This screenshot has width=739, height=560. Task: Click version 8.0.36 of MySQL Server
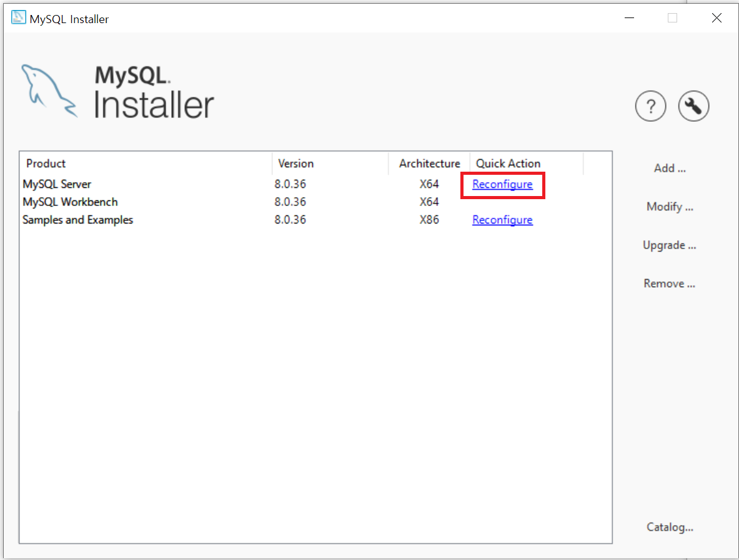point(290,184)
